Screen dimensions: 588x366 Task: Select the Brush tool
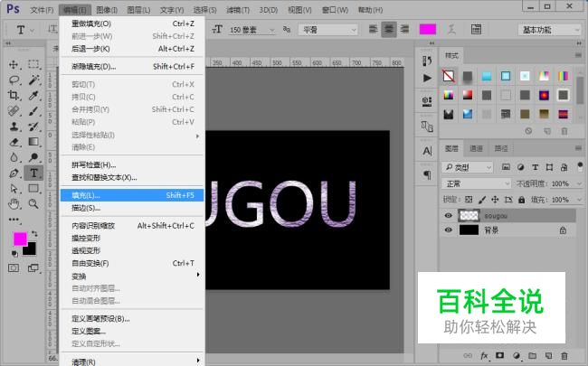point(33,111)
